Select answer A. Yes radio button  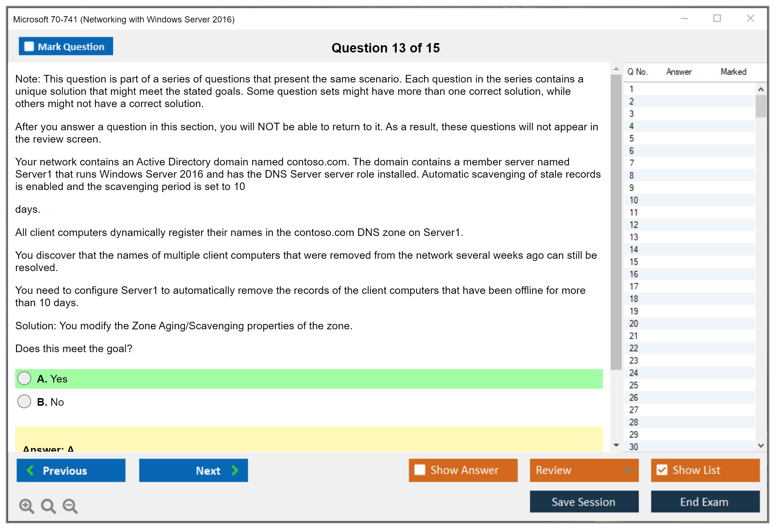[24, 378]
